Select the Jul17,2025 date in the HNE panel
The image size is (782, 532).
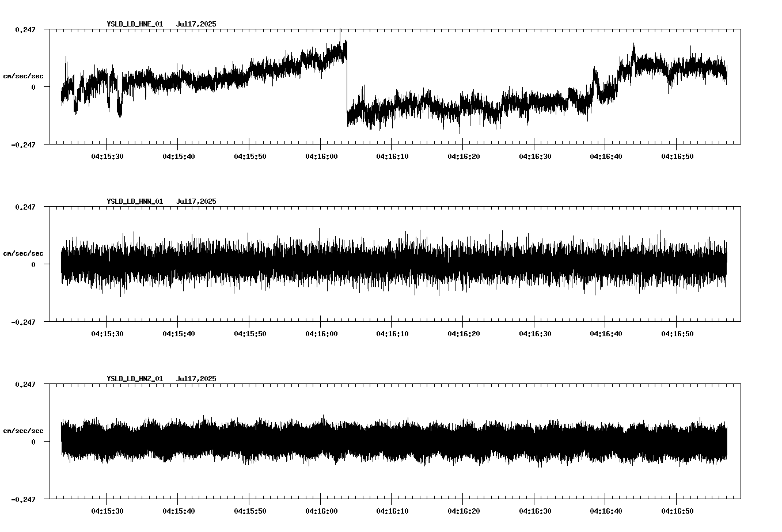click(x=196, y=24)
